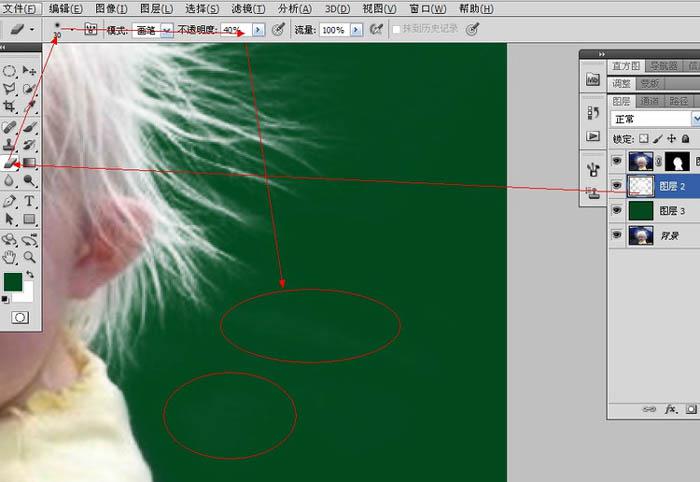Image resolution: width=700 pixels, height=482 pixels.
Task: Select the Type tool
Action: point(29,201)
